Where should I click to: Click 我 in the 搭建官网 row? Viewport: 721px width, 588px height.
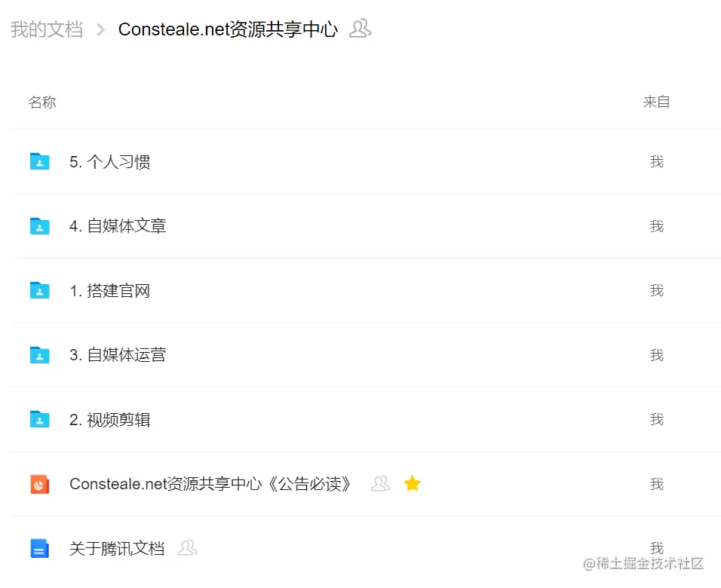tap(657, 291)
